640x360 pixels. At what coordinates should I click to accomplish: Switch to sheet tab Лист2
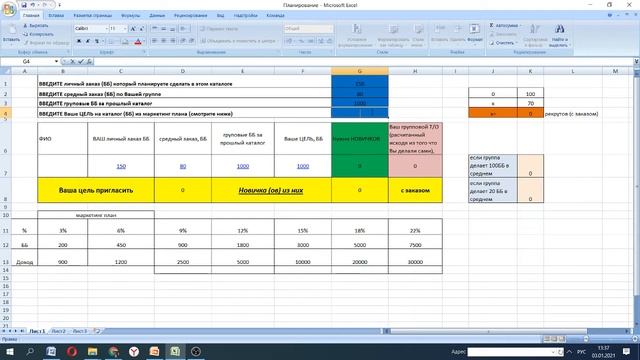pyautogui.click(x=58, y=331)
